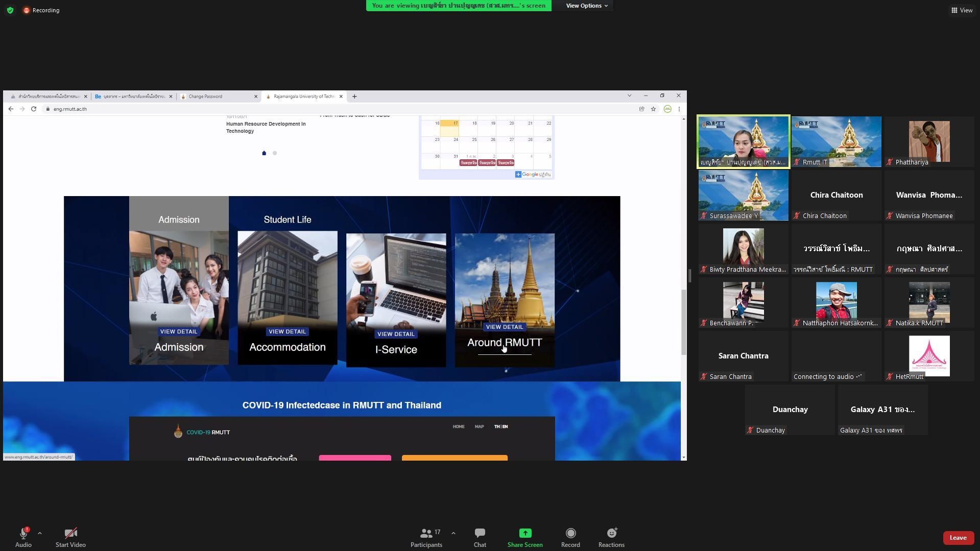Click View Detail on Accommodation card
Image resolution: width=980 pixels, height=551 pixels.
tap(288, 331)
